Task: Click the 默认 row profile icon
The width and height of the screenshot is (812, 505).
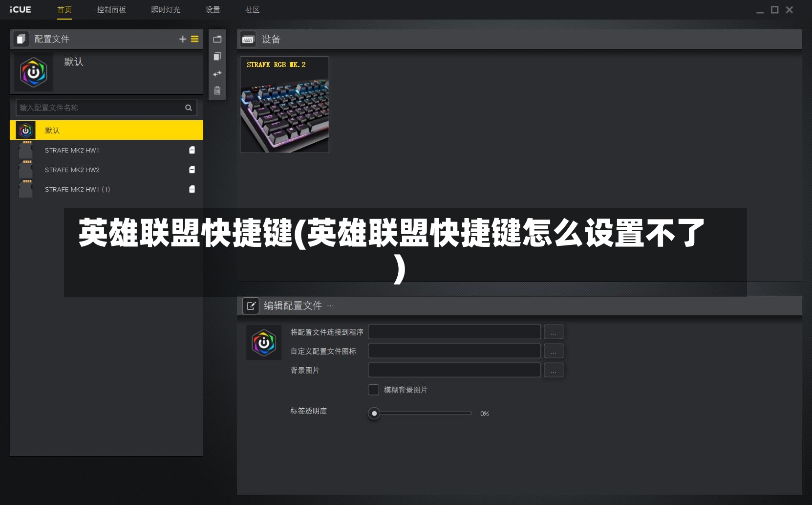Action: point(25,130)
